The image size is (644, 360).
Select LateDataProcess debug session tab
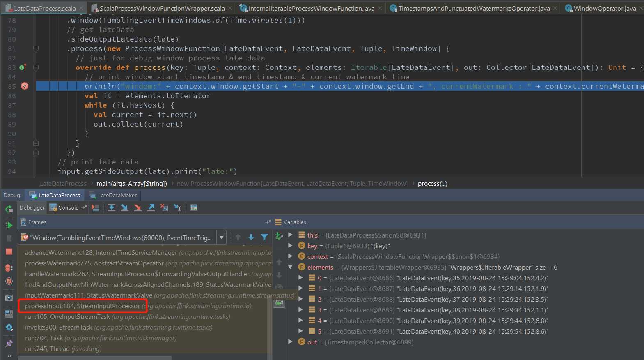pos(55,195)
